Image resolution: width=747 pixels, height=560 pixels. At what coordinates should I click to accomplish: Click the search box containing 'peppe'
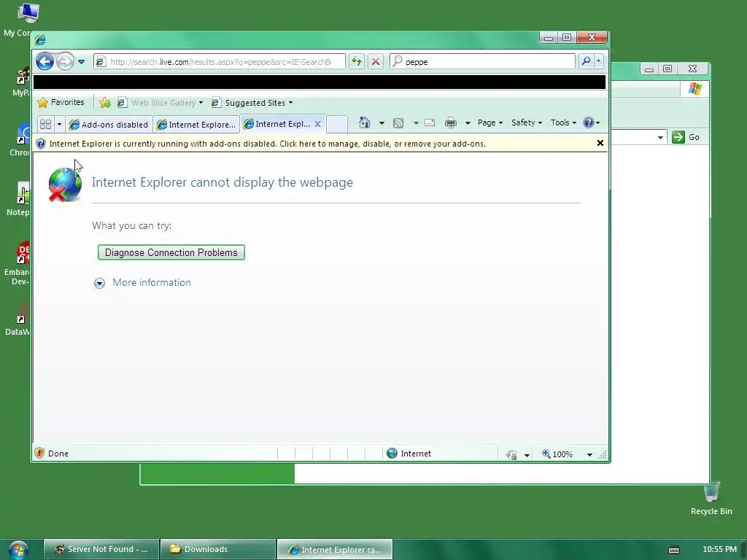click(x=482, y=61)
